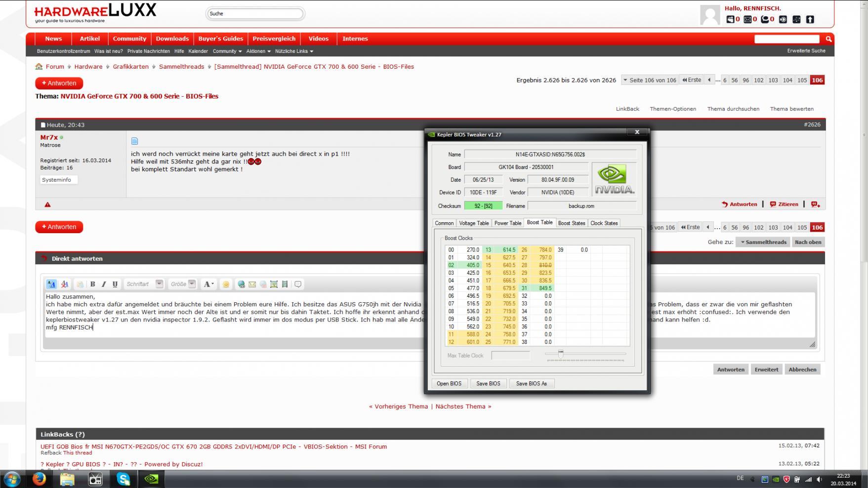This screenshot has height=488, width=868.
Task: Report post via red warning triangle
Action: (47, 204)
